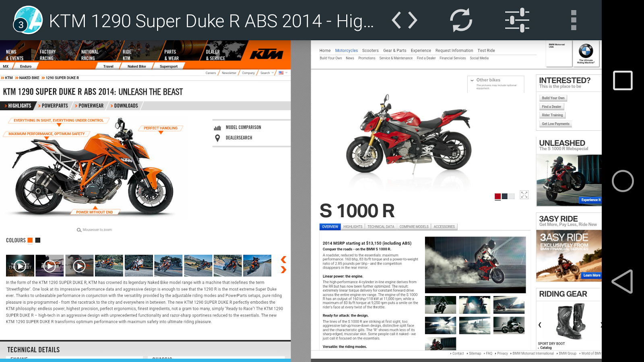Click the Search field on KTM page
The image size is (644, 362).
(265, 73)
